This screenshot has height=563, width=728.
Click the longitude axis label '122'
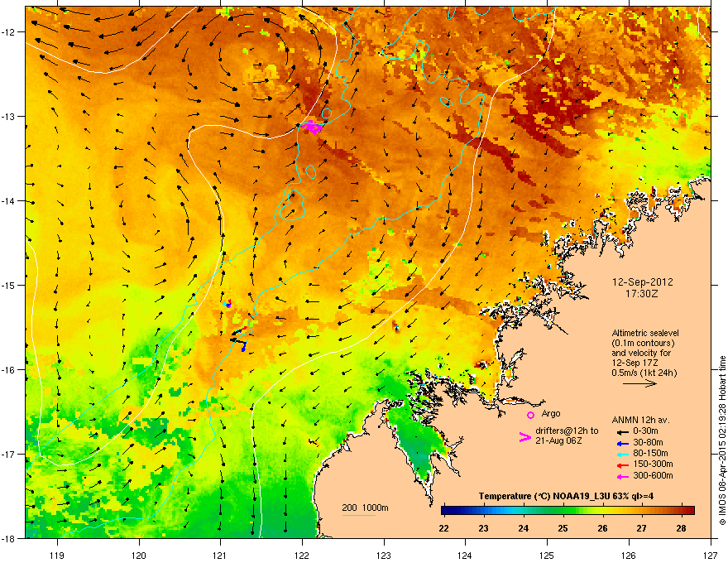(302, 555)
